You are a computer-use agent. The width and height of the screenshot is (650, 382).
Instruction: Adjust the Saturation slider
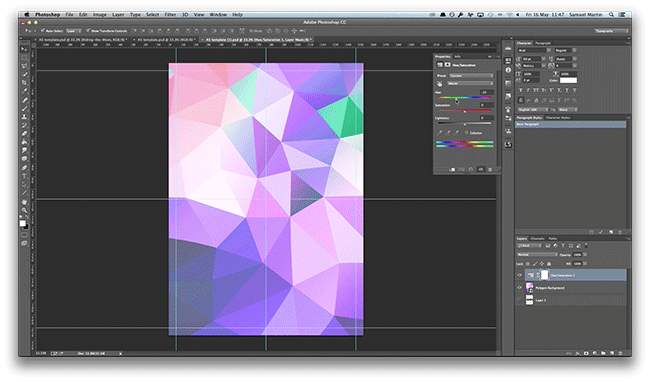pyautogui.click(x=465, y=111)
